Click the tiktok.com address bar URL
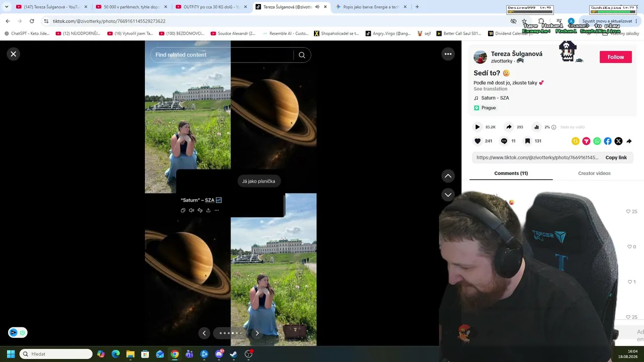 (109, 21)
